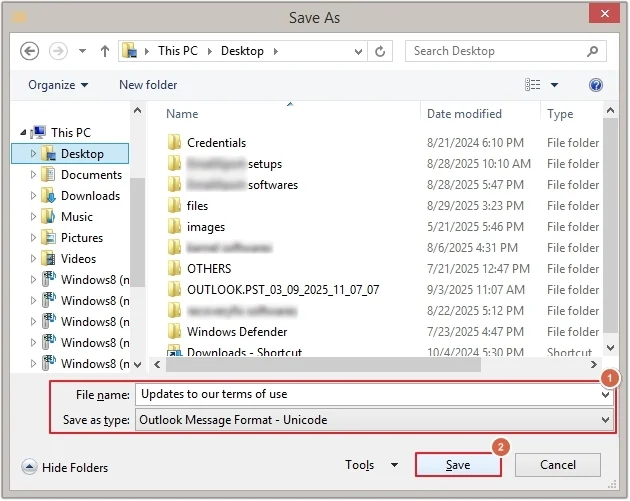Sort by the Type column header

click(x=560, y=114)
